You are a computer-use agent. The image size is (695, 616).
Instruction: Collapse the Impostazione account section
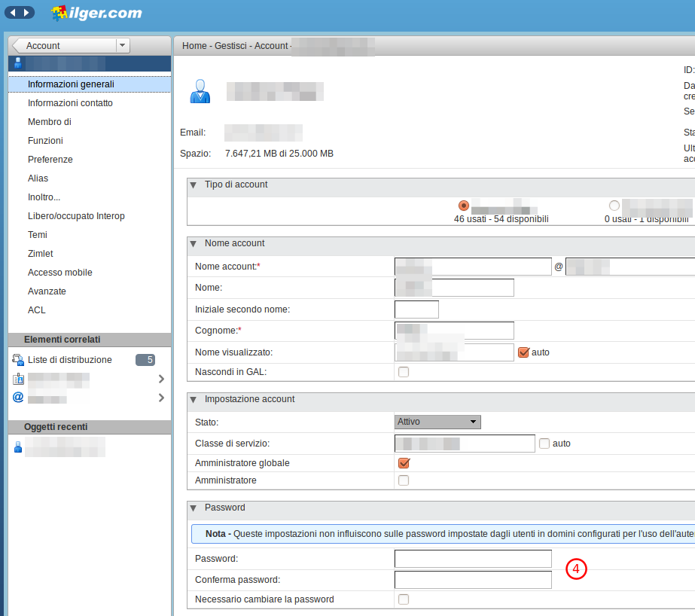coord(194,399)
